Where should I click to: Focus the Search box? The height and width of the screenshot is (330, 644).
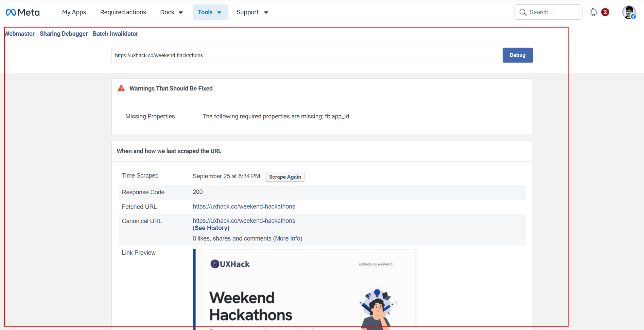tap(549, 12)
